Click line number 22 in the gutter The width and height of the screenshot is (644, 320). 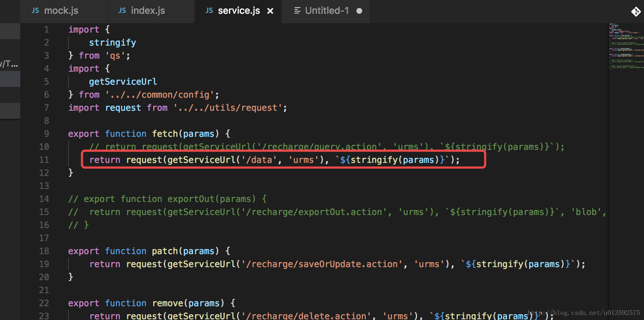coord(44,303)
